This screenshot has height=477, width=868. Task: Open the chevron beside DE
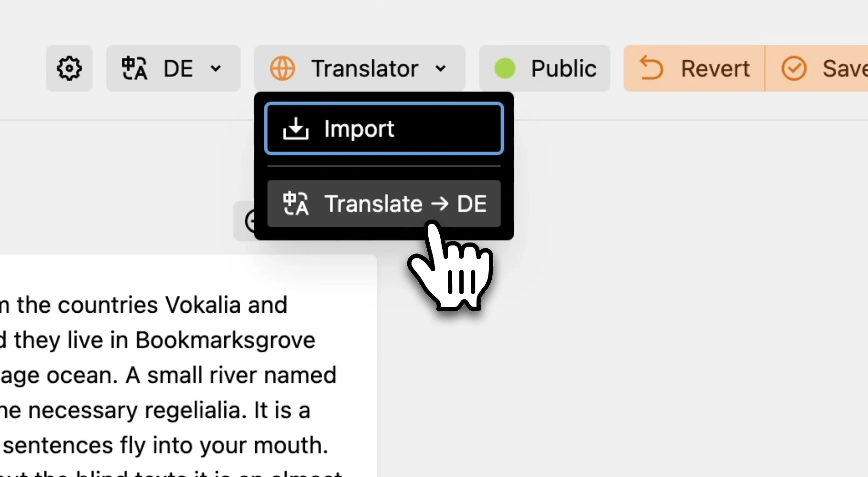(216, 68)
